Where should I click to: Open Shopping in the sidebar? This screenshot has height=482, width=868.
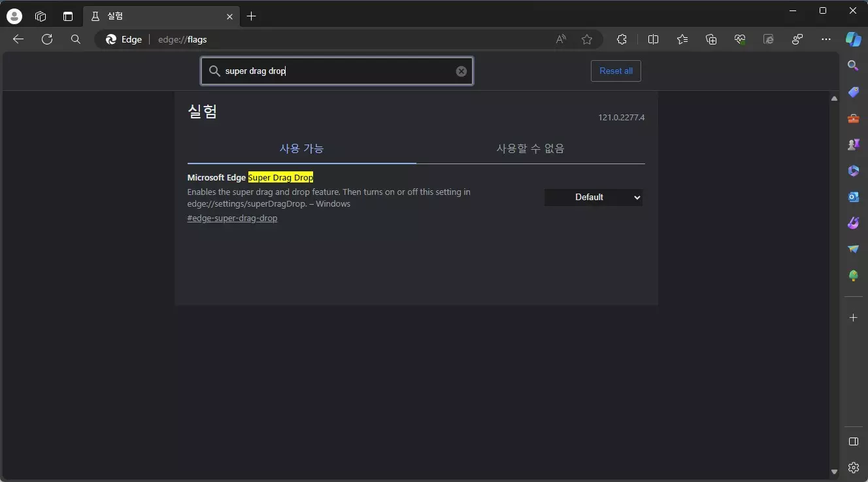(x=853, y=92)
